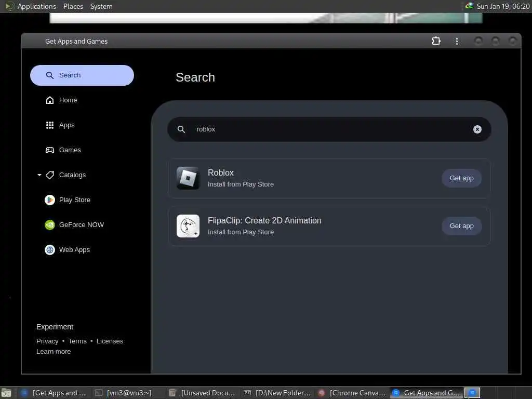Click Get app for FlipaClip
The image size is (532, 399).
[x=461, y=226]
